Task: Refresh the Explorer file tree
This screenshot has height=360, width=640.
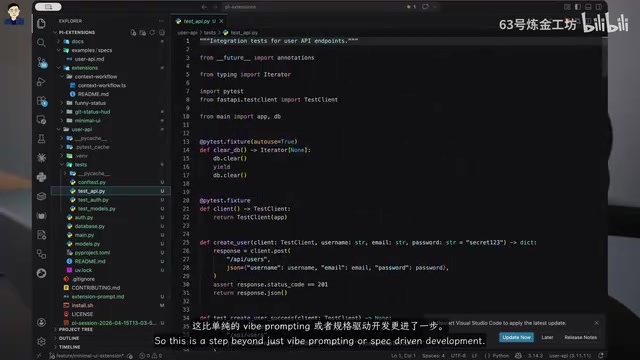Action: (152, 32)
